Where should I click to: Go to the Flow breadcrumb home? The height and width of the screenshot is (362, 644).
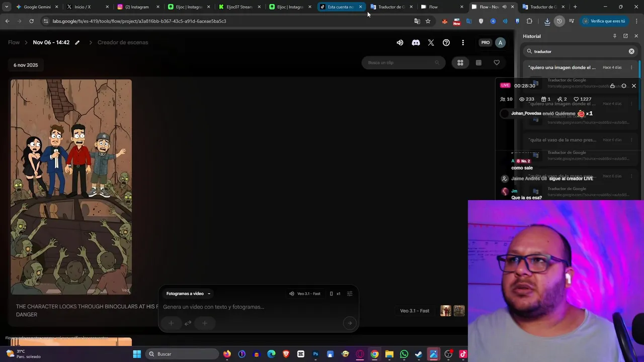coord(14,43)
